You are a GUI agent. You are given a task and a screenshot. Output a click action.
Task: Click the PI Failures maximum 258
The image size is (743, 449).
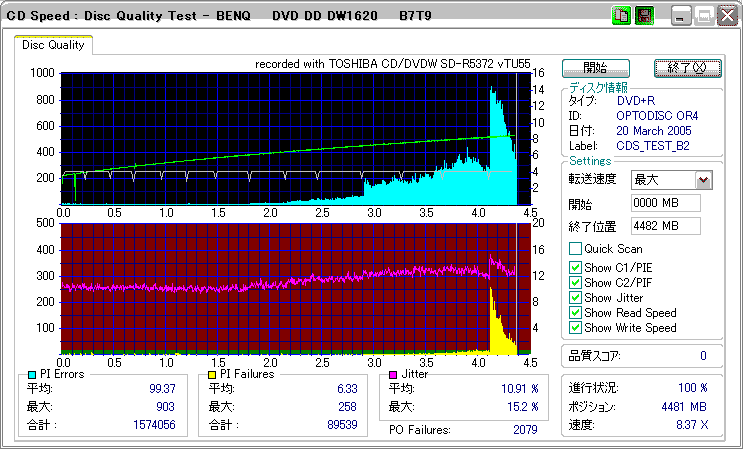pos(347,407)
